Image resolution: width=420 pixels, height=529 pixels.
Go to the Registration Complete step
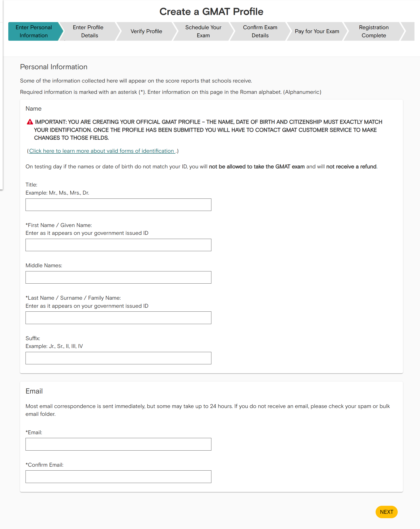(x=374, y=32)
